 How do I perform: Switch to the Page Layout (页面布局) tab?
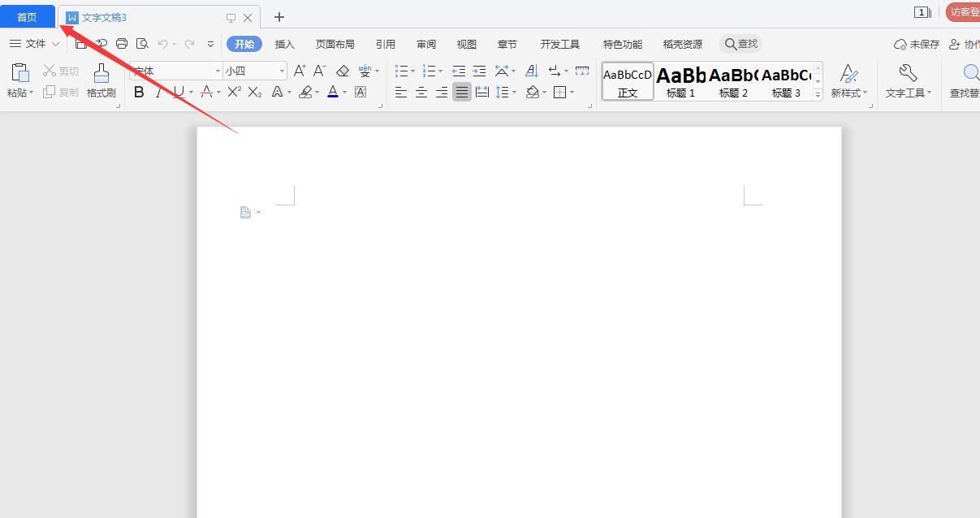pyautogui.click(x=335, y=44)
